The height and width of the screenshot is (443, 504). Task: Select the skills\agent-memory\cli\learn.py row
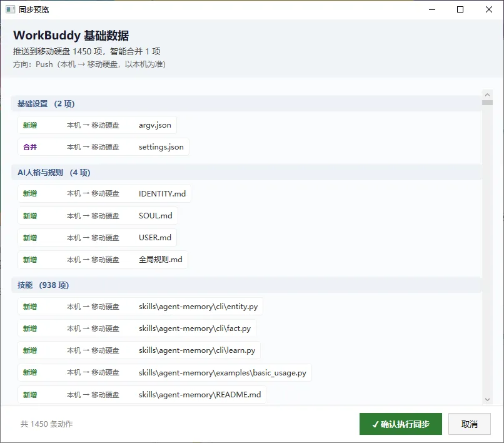coord(139,350)
